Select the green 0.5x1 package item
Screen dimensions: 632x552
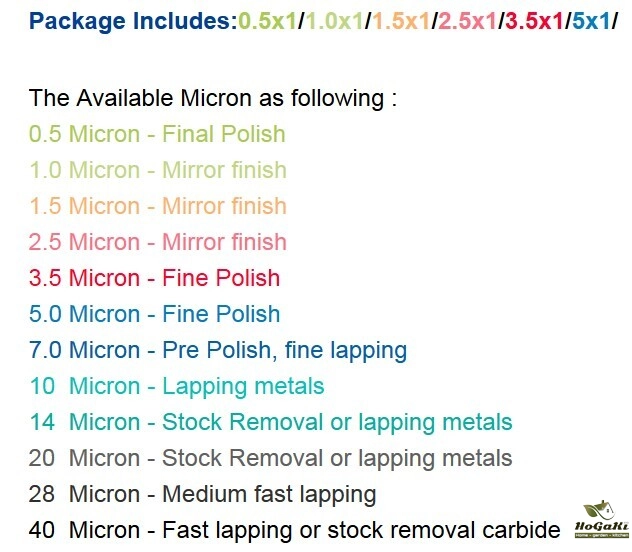(x=267, y=19)
